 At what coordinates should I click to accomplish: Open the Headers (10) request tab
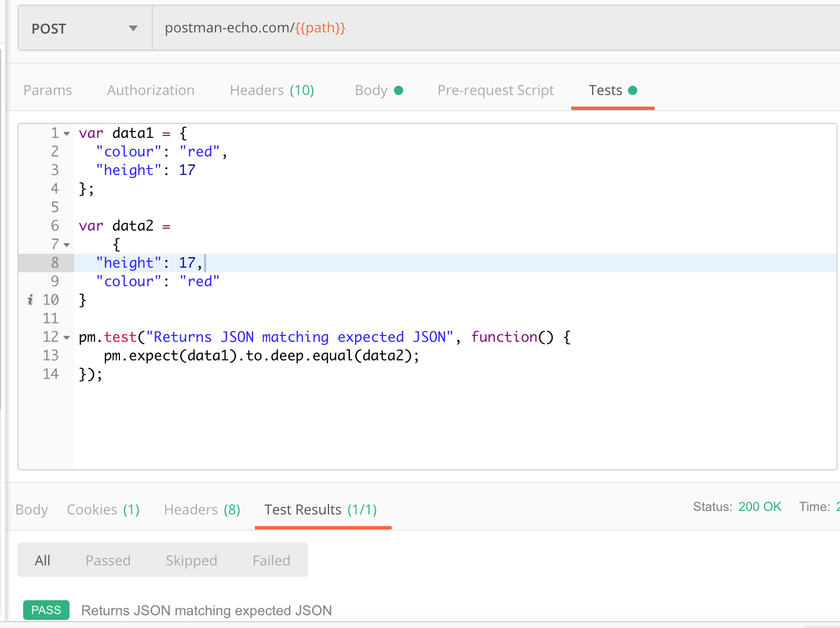click(x=272, y=90)
